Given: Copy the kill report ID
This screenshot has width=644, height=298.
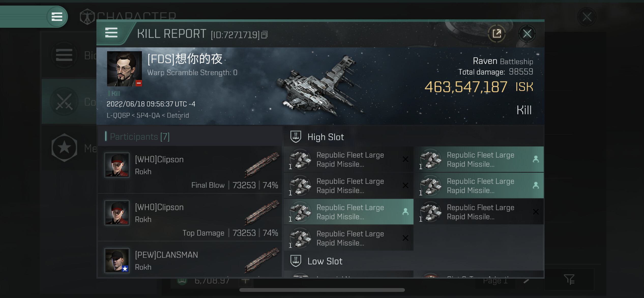Looking at the screenshot, I should click(265, 35).
